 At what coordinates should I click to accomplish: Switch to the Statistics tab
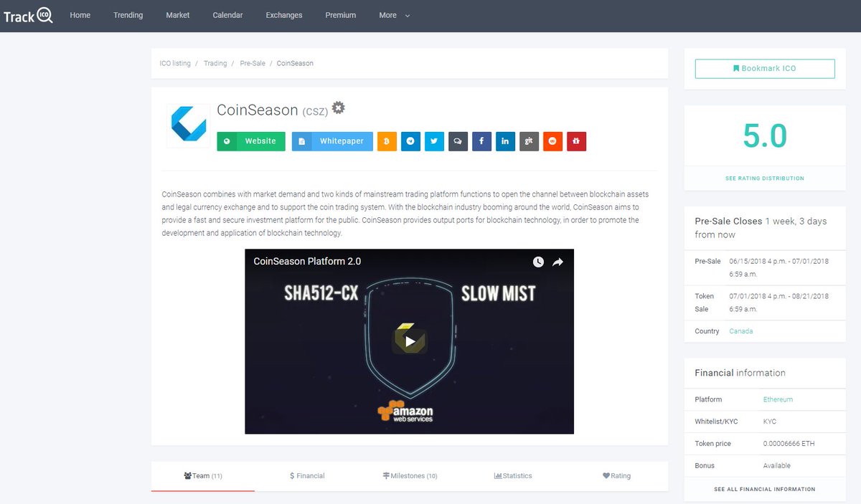513,475
